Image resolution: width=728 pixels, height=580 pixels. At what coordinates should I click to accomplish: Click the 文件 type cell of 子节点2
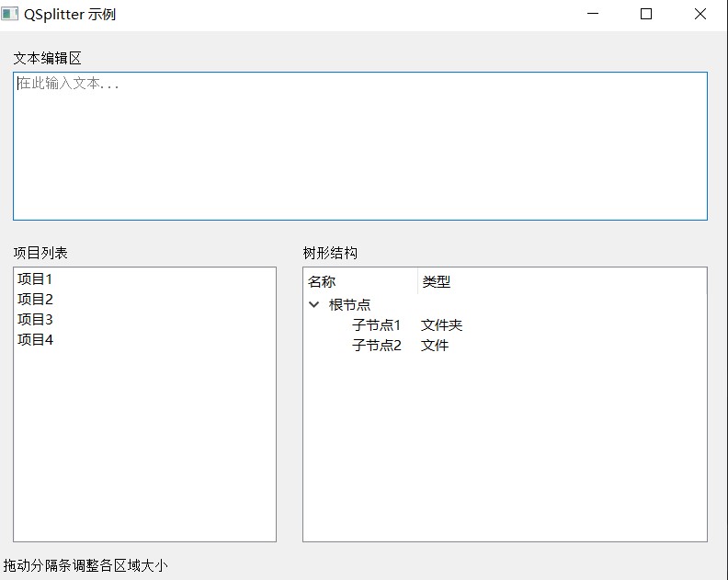435,346
